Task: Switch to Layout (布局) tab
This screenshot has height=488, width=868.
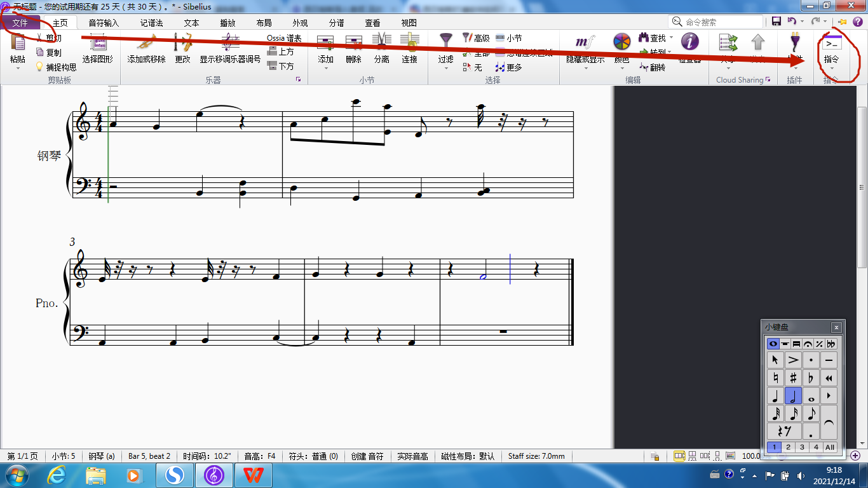Action: (x=264, y=22)
